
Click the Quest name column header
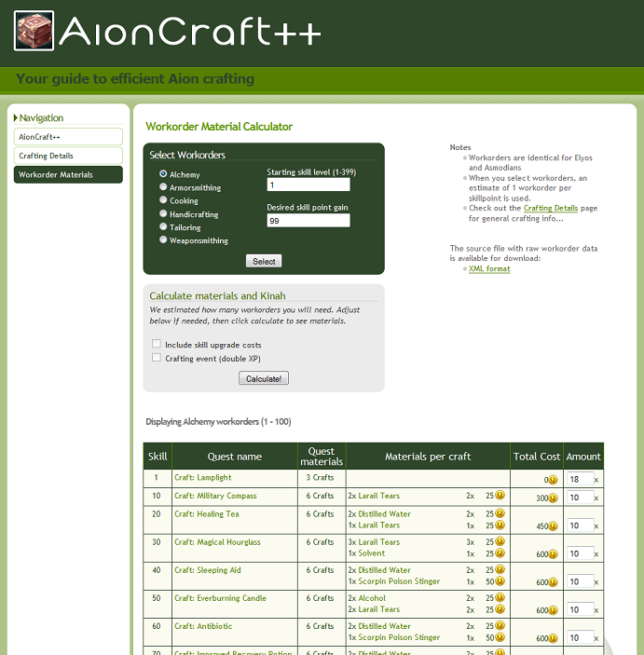coord(235,457)
